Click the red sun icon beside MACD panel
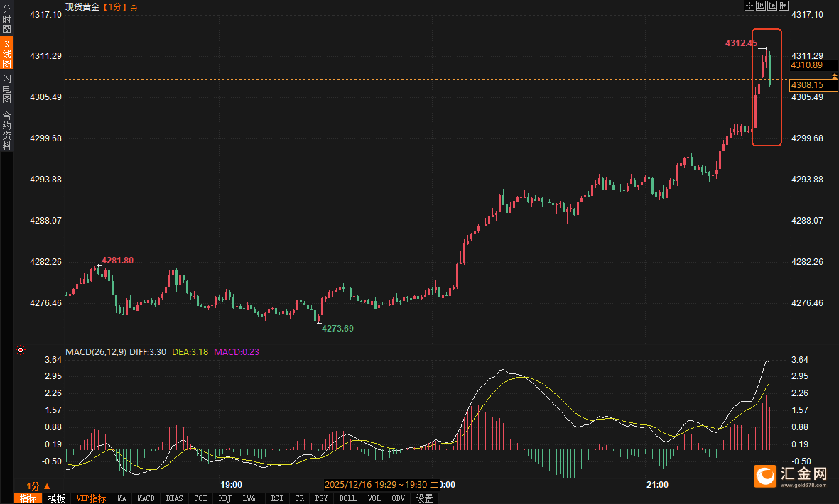This screenshot has width=839, height=504. click(x=21, y=350)
